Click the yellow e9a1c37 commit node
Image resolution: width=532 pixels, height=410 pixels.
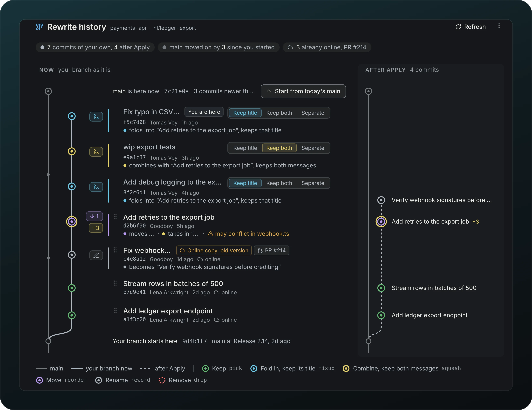pos(72,151)
